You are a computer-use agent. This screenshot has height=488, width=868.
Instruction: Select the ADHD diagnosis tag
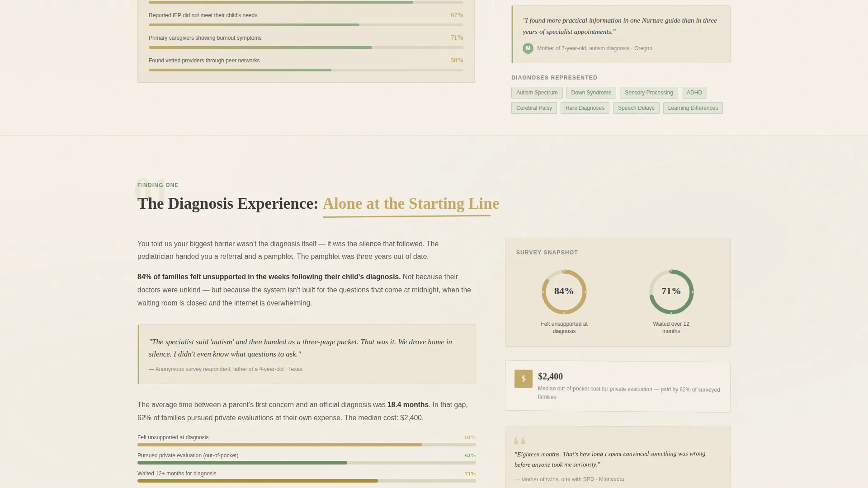[694, 93]
